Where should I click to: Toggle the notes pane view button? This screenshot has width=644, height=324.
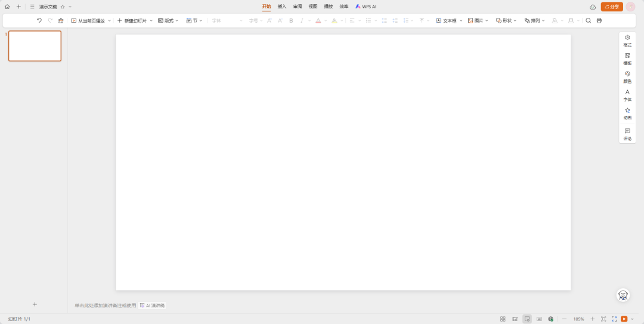pyautogui.click(x=539, y=319)
